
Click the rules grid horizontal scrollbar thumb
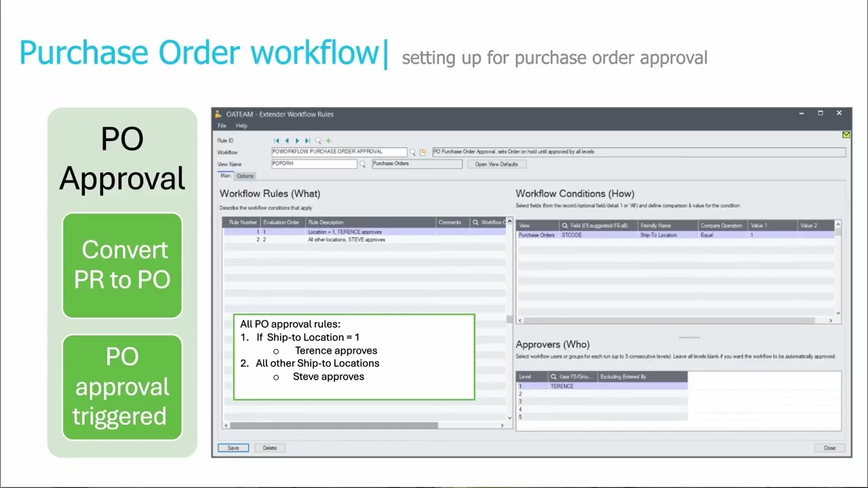coord(334,426)
